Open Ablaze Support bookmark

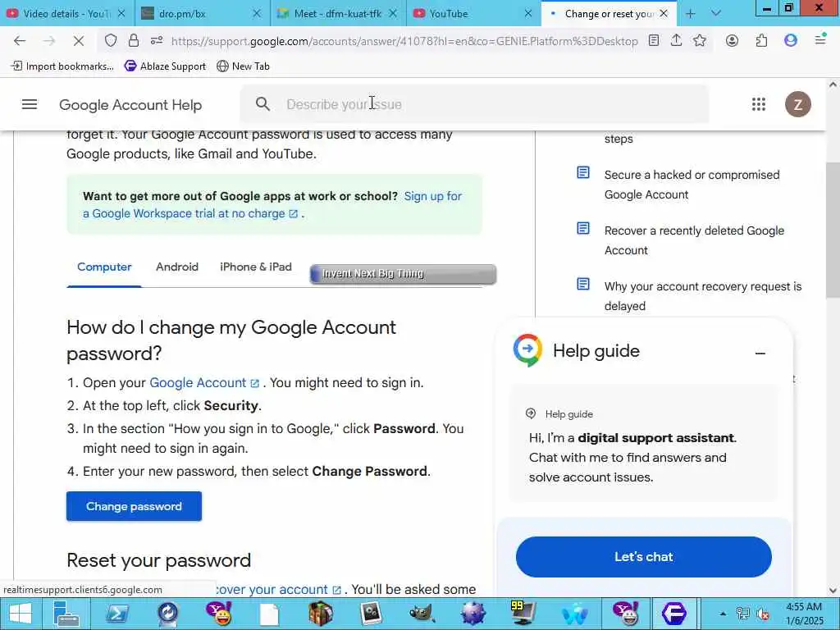click(x=165, y=66)
